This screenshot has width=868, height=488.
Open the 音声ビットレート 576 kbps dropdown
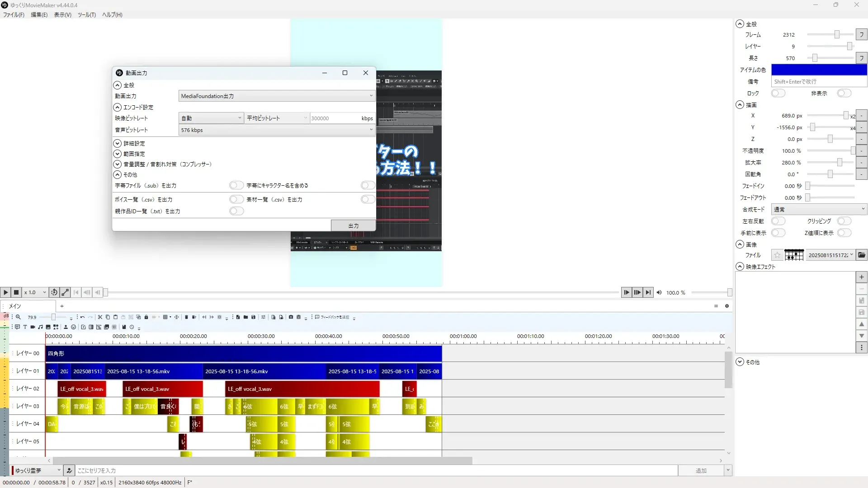click(x=276, y=130)
